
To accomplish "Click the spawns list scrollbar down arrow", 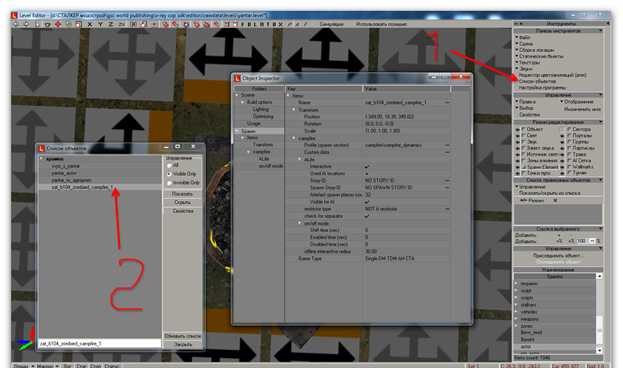I will click(600, 350).
